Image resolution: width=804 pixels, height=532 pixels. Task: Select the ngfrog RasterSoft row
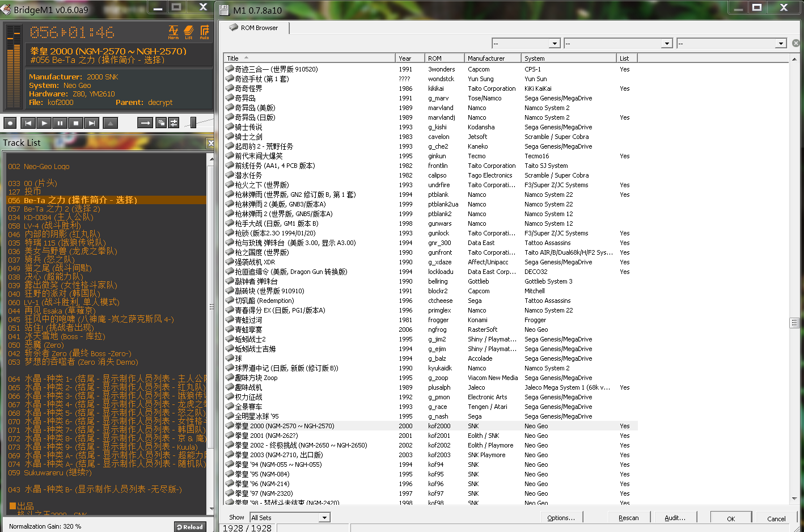pos(431,330)
